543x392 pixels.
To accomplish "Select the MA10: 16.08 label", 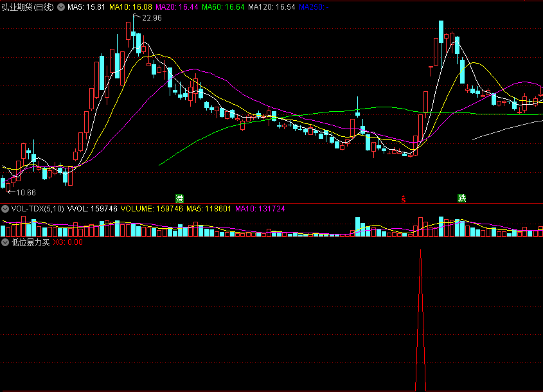I will point(130,7).
